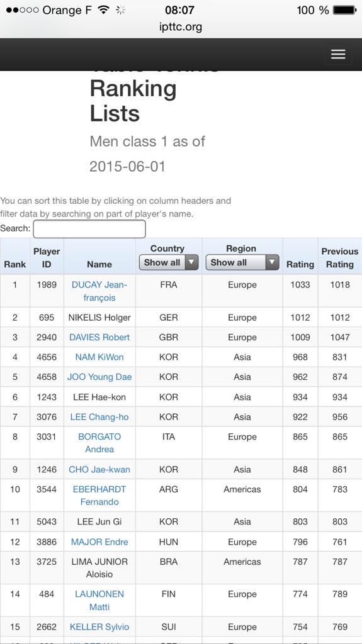Image resolution: width=362 pixels, height=644 pixels.
Task: Click country code ARG
Action: 169,489
